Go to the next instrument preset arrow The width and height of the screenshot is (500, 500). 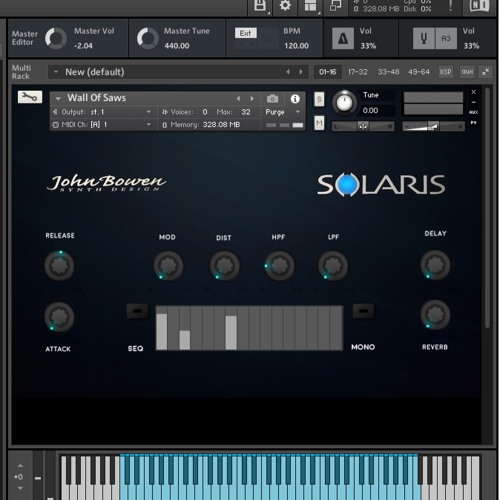pos(252,99)
